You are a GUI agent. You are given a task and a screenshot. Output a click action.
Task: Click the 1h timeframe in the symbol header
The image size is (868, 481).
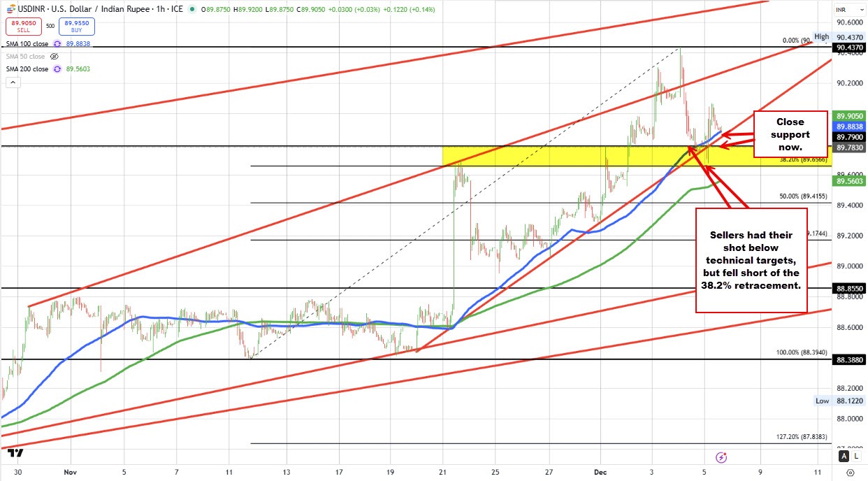(x=160, y=9)
